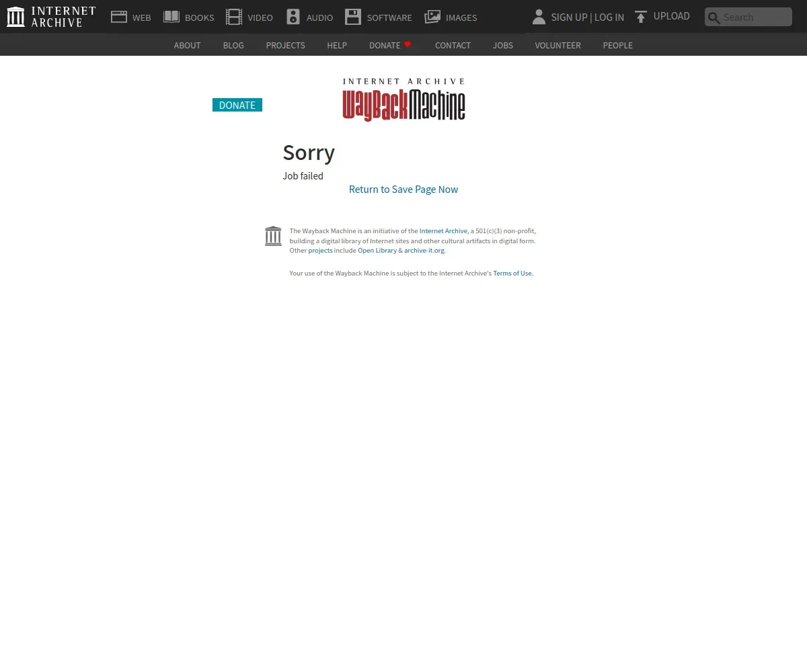Click the pictures Images icon
Viewport: 807px width, 672px height.
[432, 17]
